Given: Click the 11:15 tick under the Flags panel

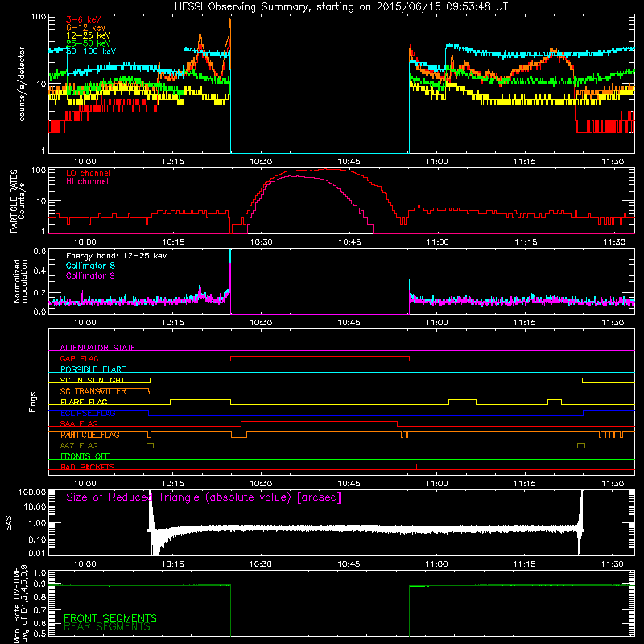Looking at the screenshot, I should click(x=525, y=484).
